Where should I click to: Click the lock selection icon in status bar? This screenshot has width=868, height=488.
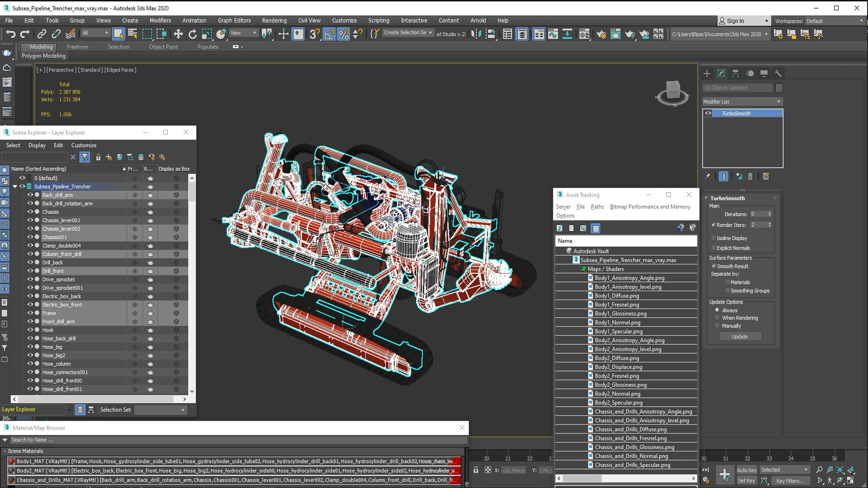point(476,470)
